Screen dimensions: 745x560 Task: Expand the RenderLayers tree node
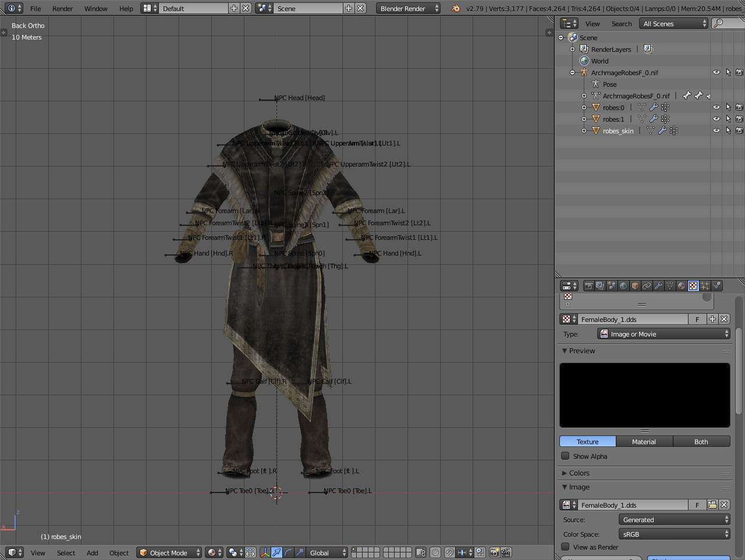pyautogui.click(x=572, y=49)
